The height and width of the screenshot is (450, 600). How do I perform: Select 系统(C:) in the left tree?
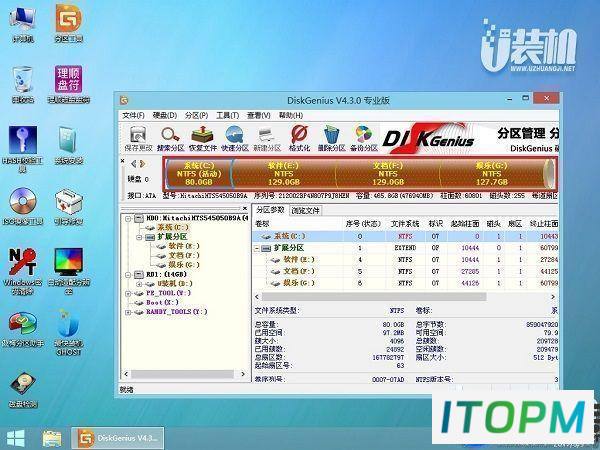click(x=173, y=228)
